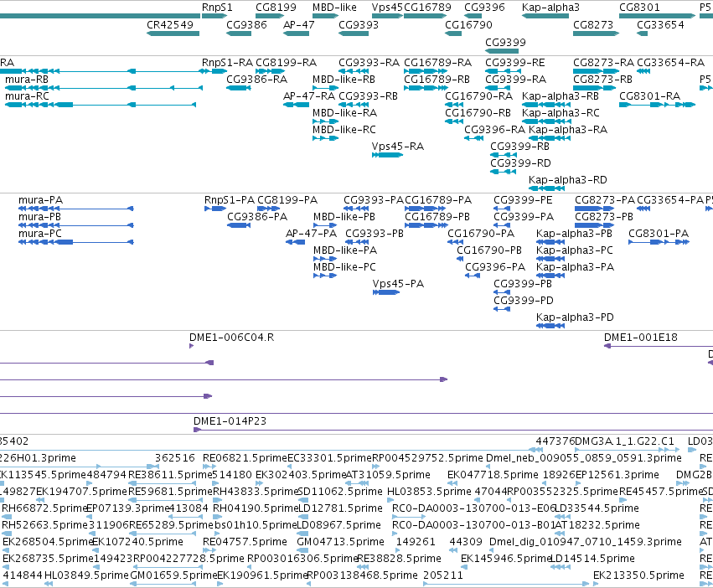Select the CG8199 gene glyph
This screenshot has width=713, height=588.
point(270,16)
